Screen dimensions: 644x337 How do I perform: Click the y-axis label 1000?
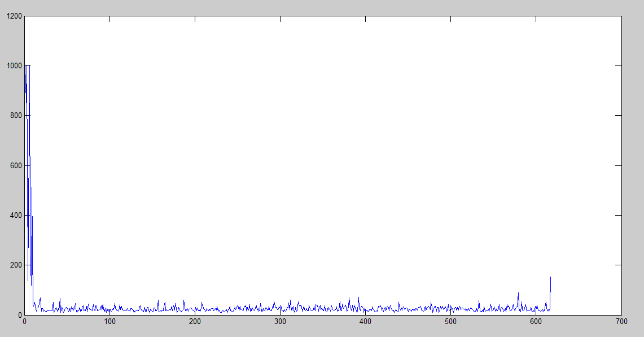pyautogui.click(x=14, y=65)
